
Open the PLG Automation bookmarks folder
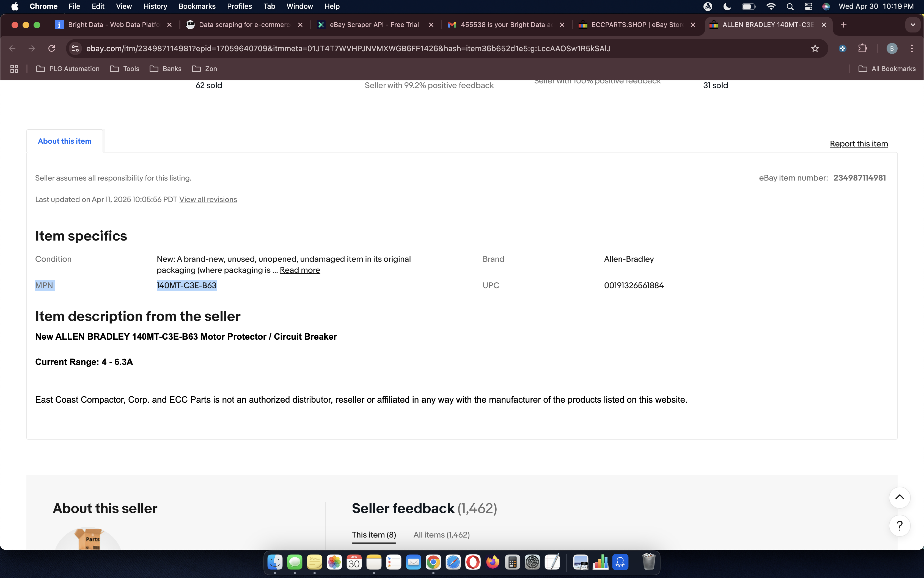point(68,69)
